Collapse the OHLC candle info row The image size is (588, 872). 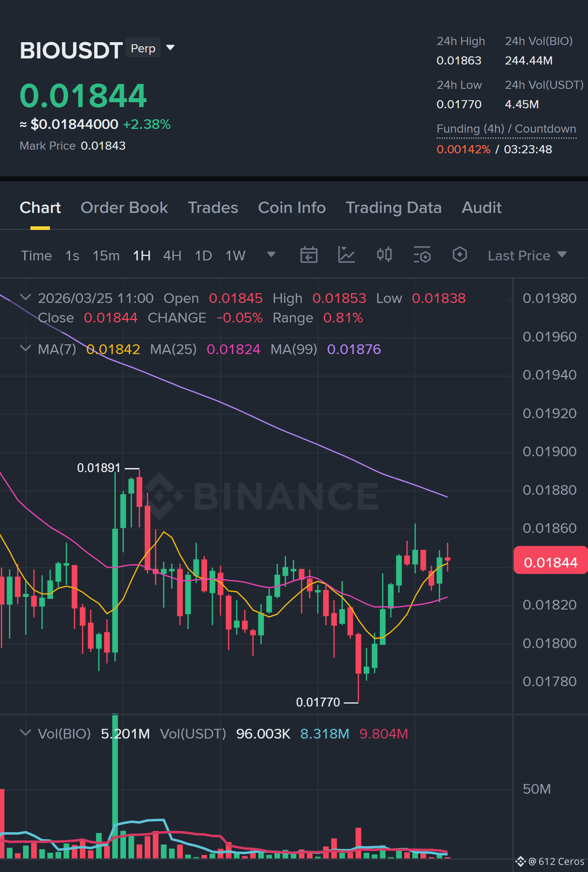[x=25, y=297]
